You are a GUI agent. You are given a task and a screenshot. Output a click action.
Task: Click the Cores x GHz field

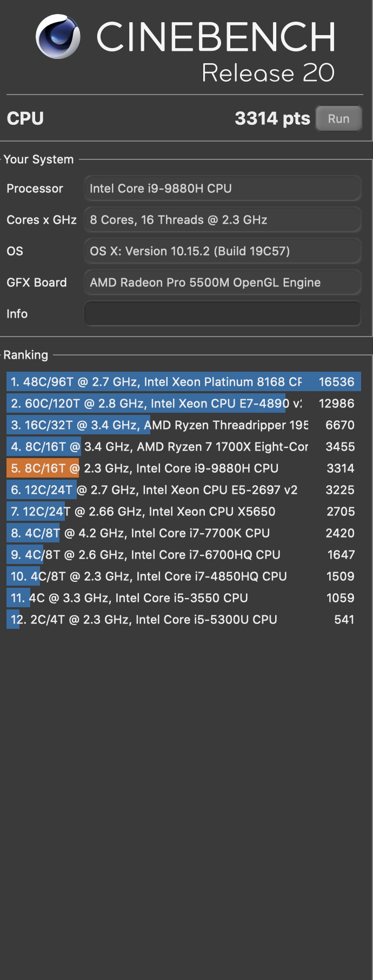tap(222, 219)
